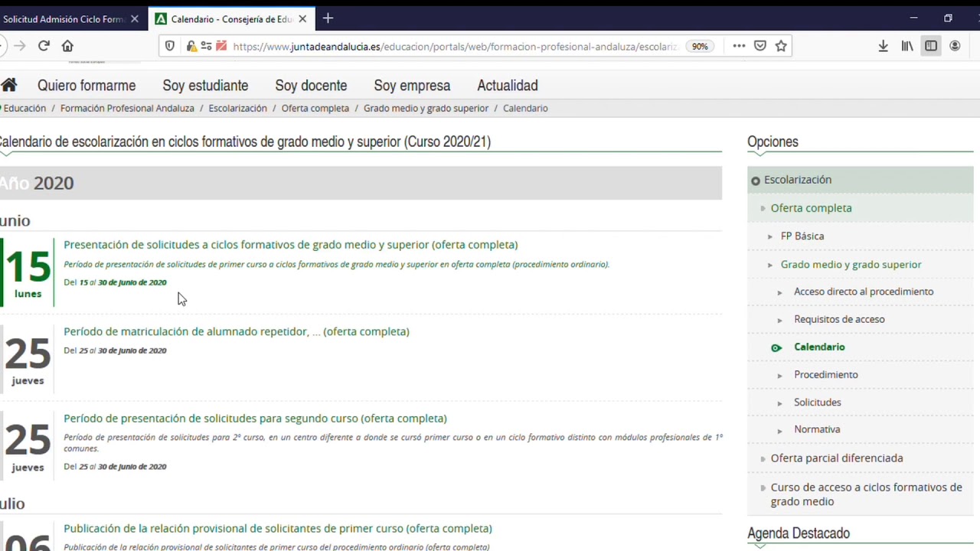Click the 90% zoom level indicator

point(700,46)
